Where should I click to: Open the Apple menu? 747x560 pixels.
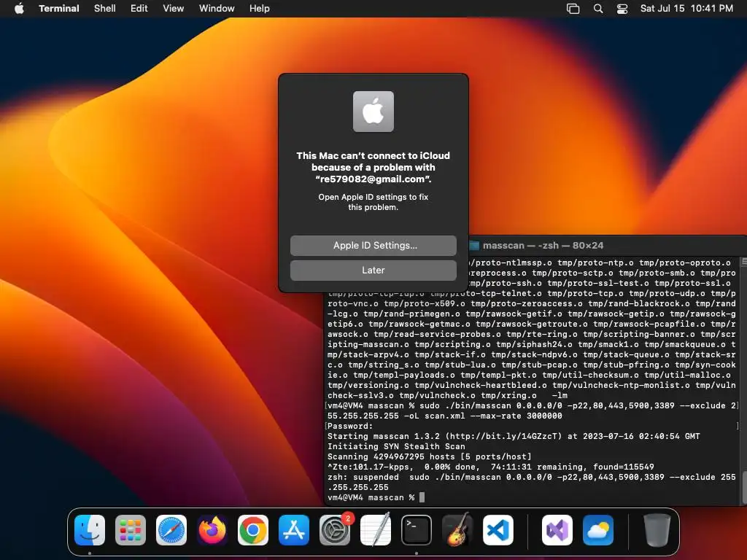pos(19,9)
